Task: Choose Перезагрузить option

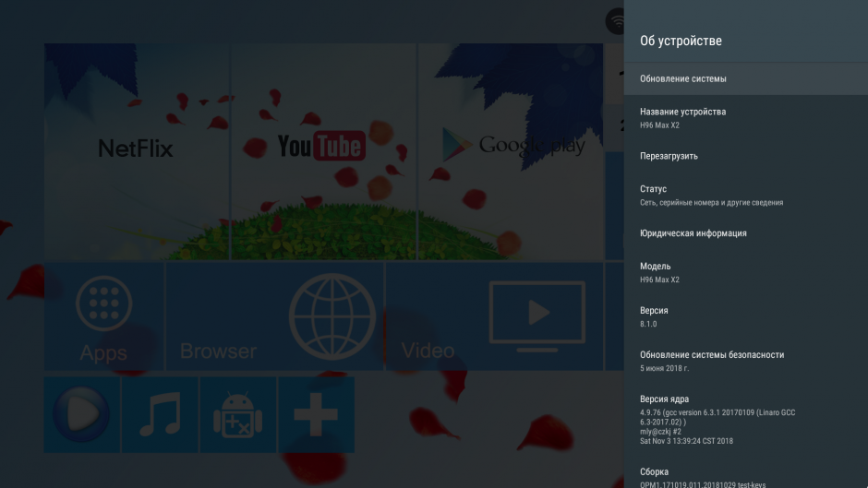Action: point(746,156)
